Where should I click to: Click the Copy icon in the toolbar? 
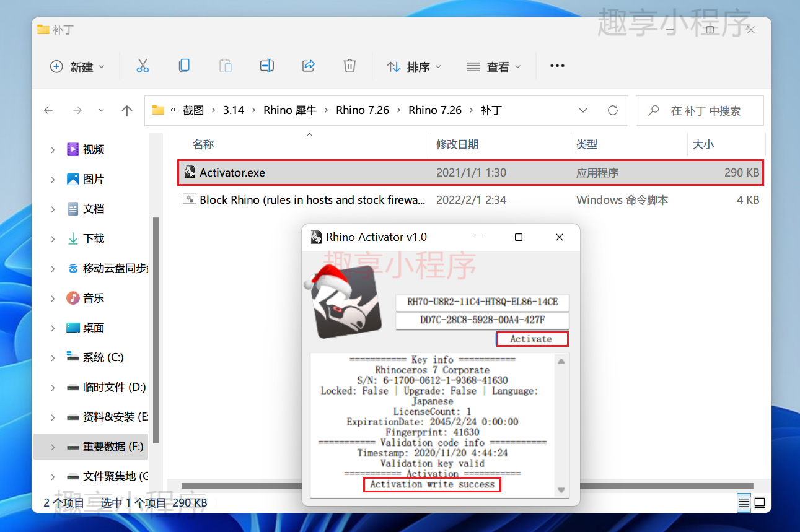pos(184,66)
